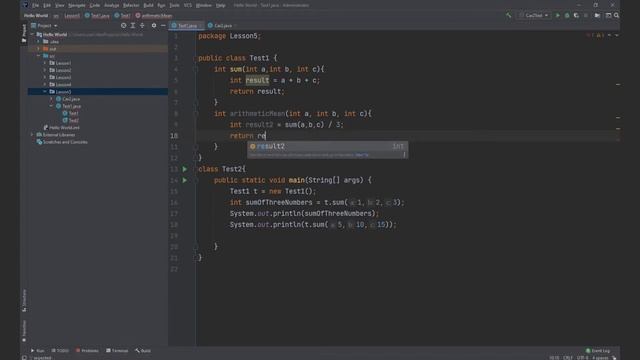Hide the Project tool window
Screen dimensions: 640x360
163,25
